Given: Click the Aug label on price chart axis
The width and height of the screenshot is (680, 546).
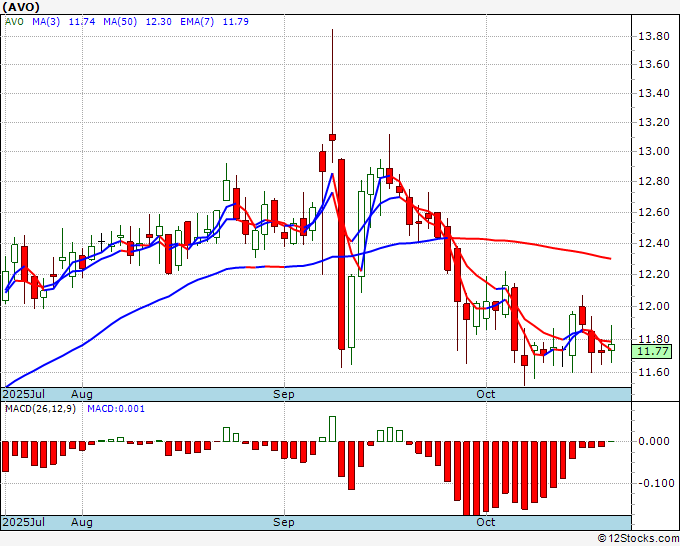Looking at the screenshot, I should click(x=82, y=394).
